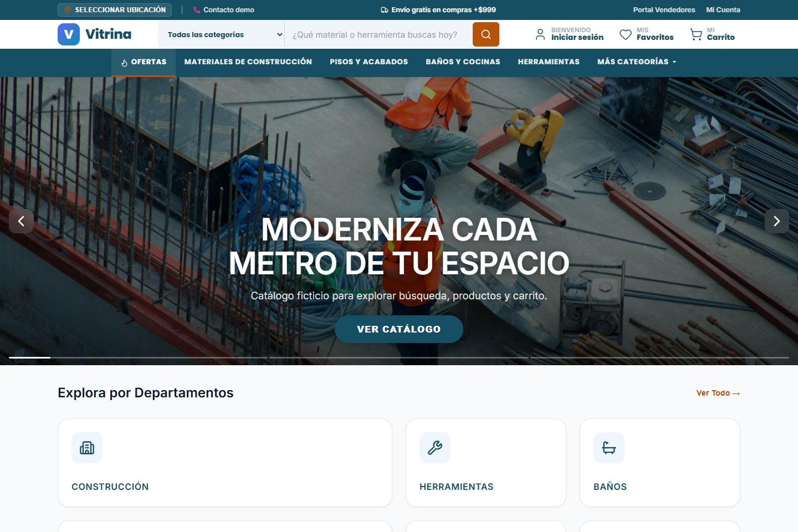Image resolution: width=798 pixels, height=532 pixels.
Task: Click the flame icon in Ofertas
Action: pyautogui.click(x=124, y=63)
